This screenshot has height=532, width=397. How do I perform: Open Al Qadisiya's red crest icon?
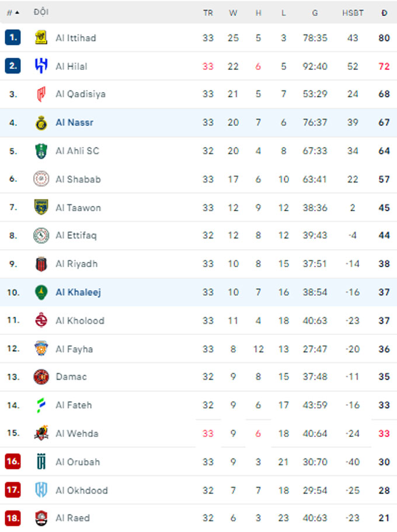(x=41, y=94)
